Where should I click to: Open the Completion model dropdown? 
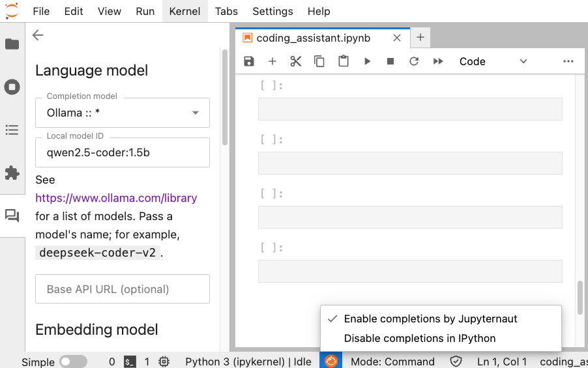[x=123, y=113]
